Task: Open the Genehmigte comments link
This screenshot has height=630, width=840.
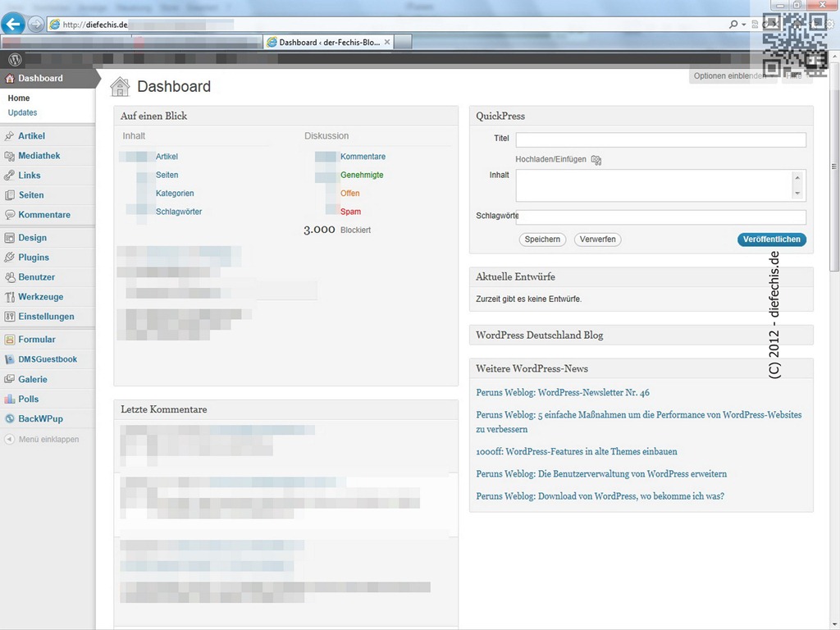Action: [362, 176]
